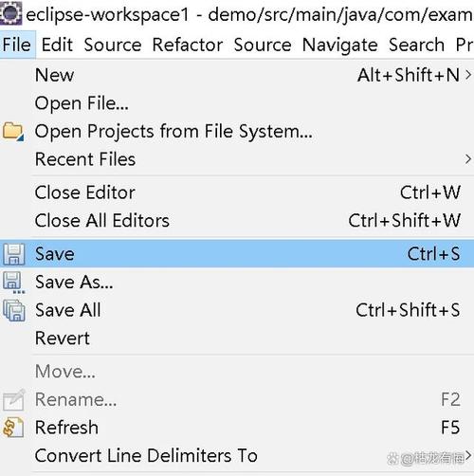Expand the New submenu arrow
474x476 pixels.
click(468, 75)
